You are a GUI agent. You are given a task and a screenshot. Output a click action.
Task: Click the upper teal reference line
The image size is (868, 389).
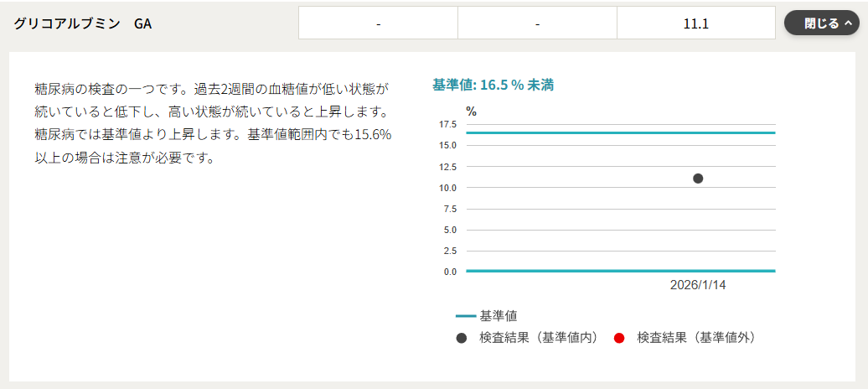point(620,132)
